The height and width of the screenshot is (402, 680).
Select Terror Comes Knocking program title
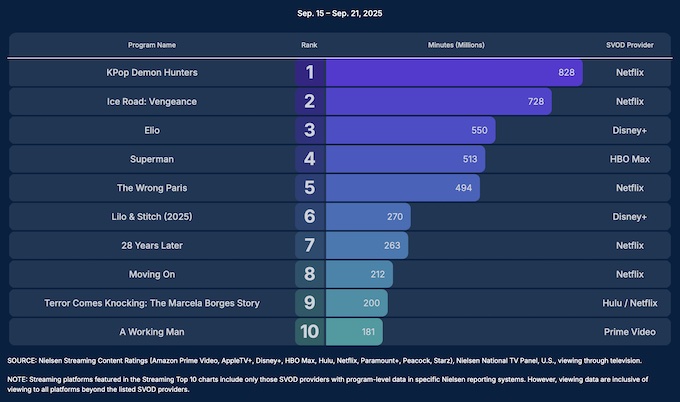pos(152,303)
